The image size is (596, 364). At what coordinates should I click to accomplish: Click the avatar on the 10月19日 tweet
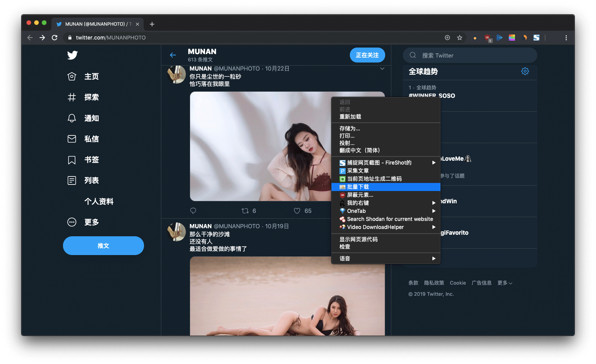pos(177,232)
